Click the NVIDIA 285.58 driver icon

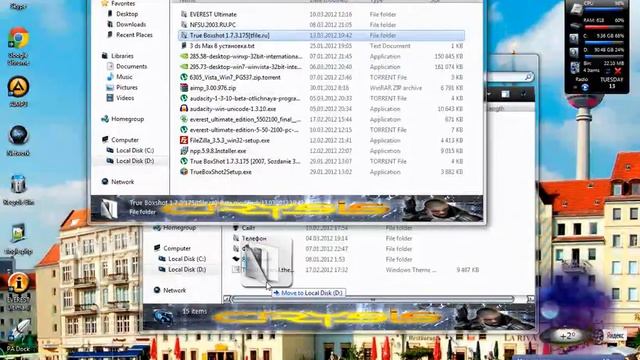[x=184, y=56]
